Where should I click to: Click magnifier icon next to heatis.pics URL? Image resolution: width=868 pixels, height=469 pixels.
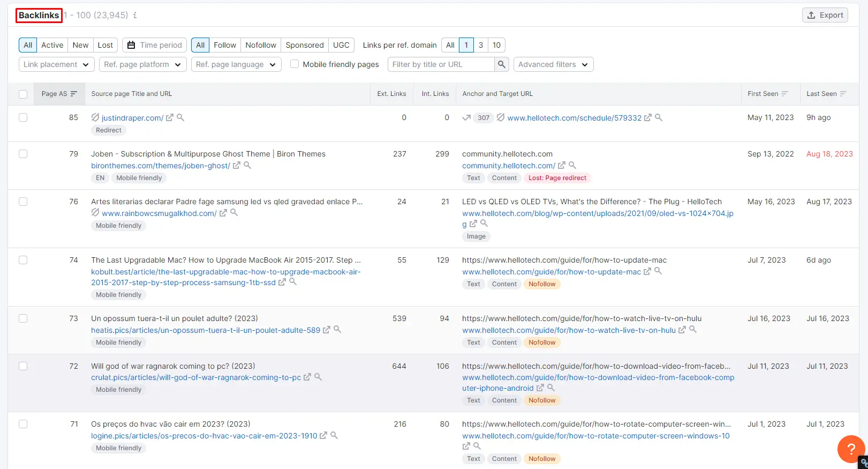coord(337,330)
